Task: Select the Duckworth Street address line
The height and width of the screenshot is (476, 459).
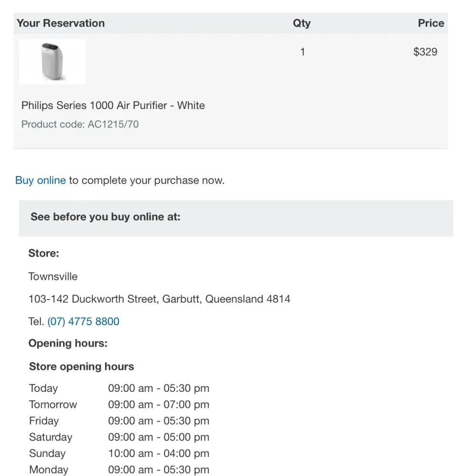Action: tap(159, 299)
